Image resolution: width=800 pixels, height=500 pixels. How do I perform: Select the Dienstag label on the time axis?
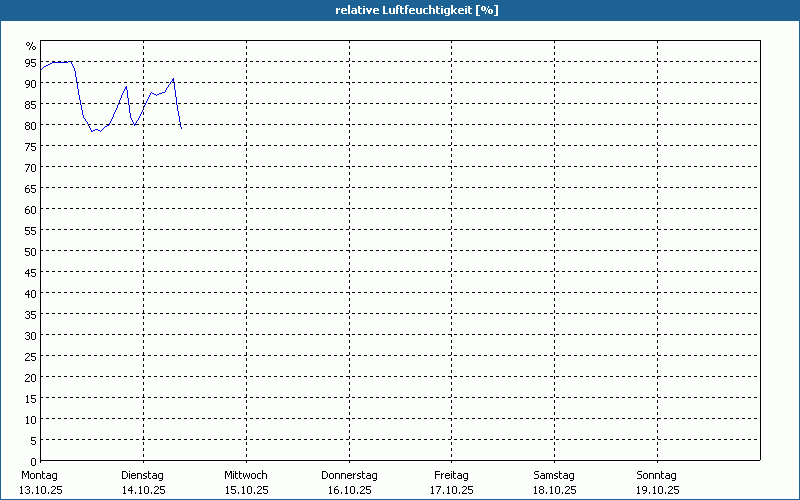pos(142,475)
